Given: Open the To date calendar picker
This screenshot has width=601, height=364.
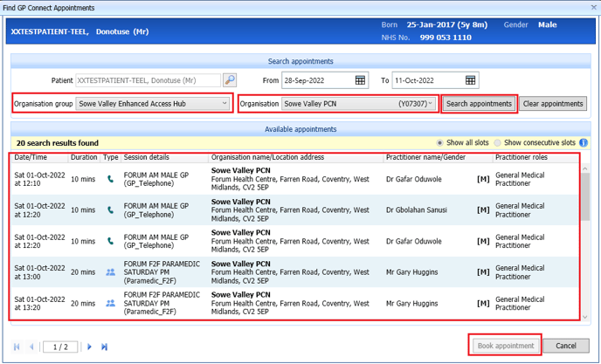Looking at the screenshot, I should coord(470,80).
